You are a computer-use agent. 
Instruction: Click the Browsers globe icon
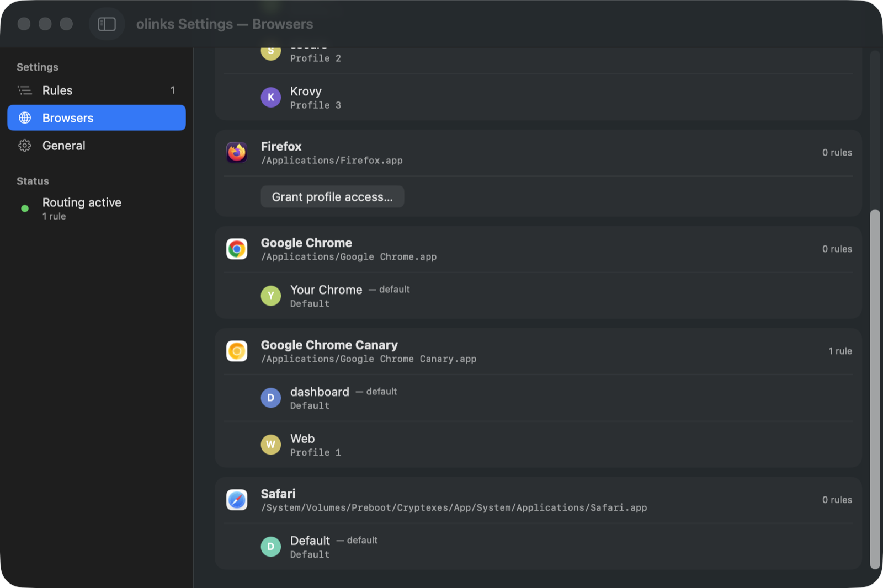pos(25,117)
